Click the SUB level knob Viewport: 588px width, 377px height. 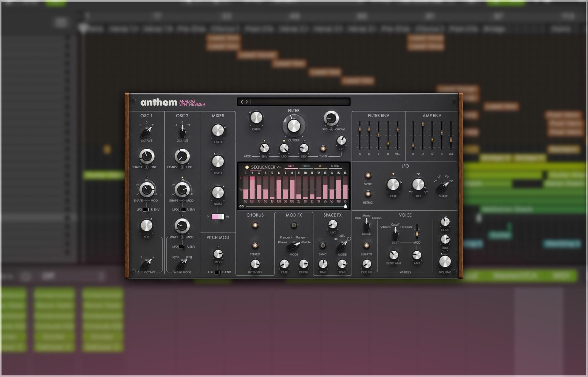[147, 226]
